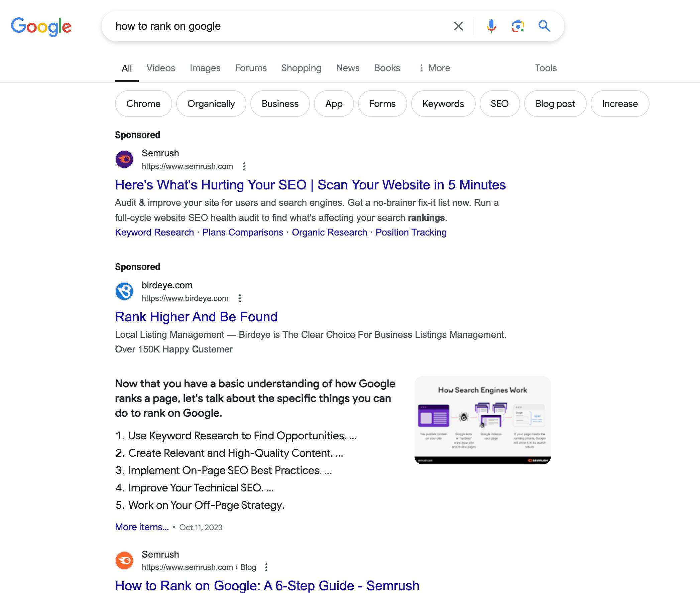Image resolution: width=700 pixels, height=604 pixels.
Task: Clear the search query with the X icon
Action: tap(458, 26)
